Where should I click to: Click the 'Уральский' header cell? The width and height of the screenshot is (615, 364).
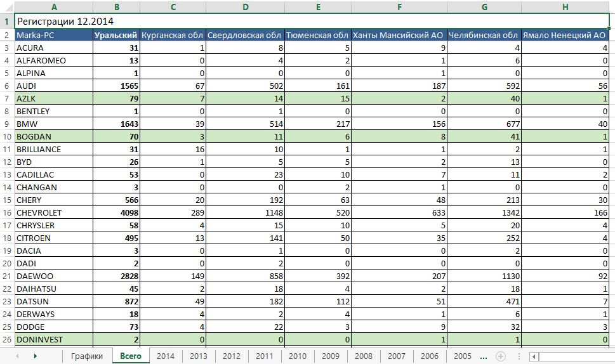pos(117,36)
